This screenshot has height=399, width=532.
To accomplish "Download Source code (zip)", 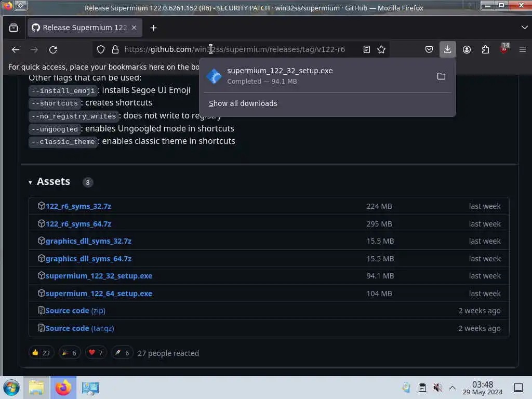I will pos(75,311).
